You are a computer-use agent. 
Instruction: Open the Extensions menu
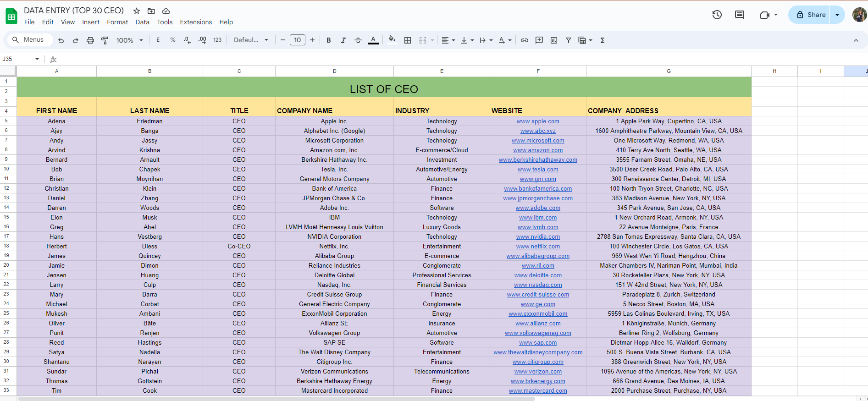196,22
